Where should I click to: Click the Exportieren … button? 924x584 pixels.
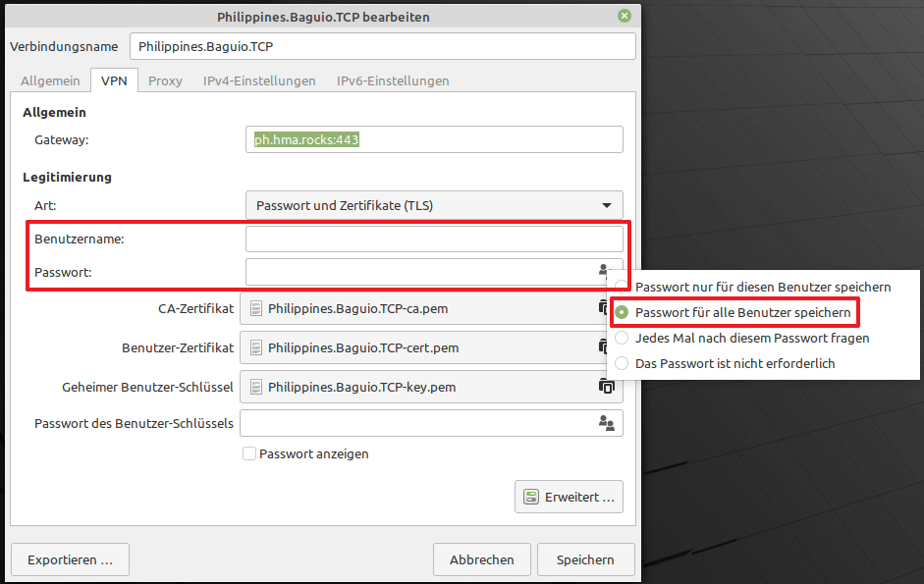[x=70, y=559]
